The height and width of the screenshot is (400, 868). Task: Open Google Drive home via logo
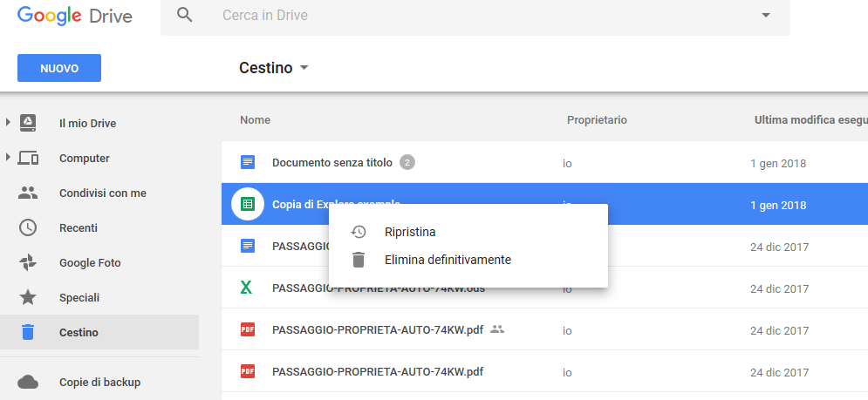pyautogui.click(x=74, y=16)
